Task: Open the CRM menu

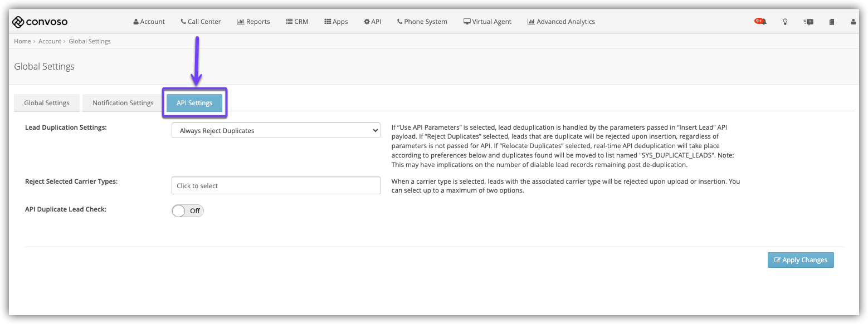Action: point(297,22)
